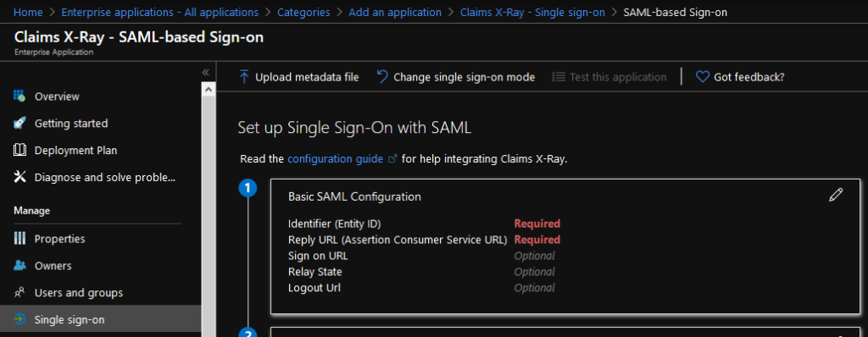Image resolution: width=868 pixels, height=337 pixels.
Task: Open Deployment Plan book icon
Action: tap(19, 150)
